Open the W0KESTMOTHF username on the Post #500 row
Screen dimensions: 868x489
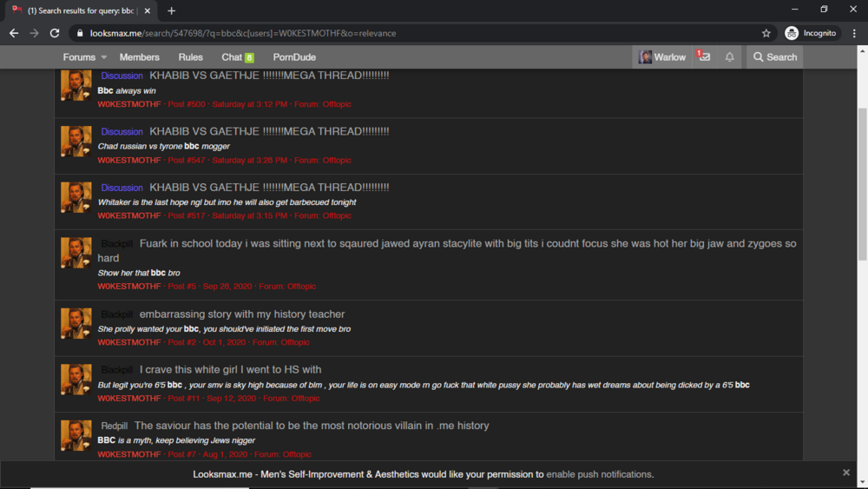[x=129, y=104]
